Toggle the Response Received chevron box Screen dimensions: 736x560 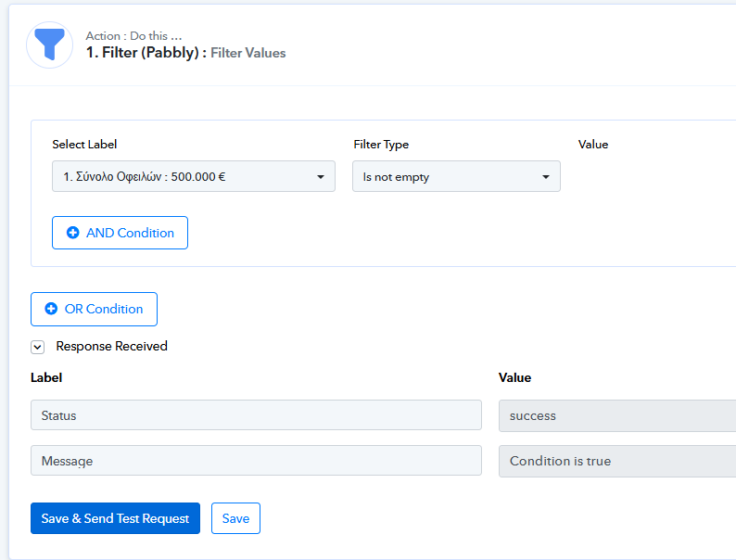pyautogui.click(x=38, y=347)
